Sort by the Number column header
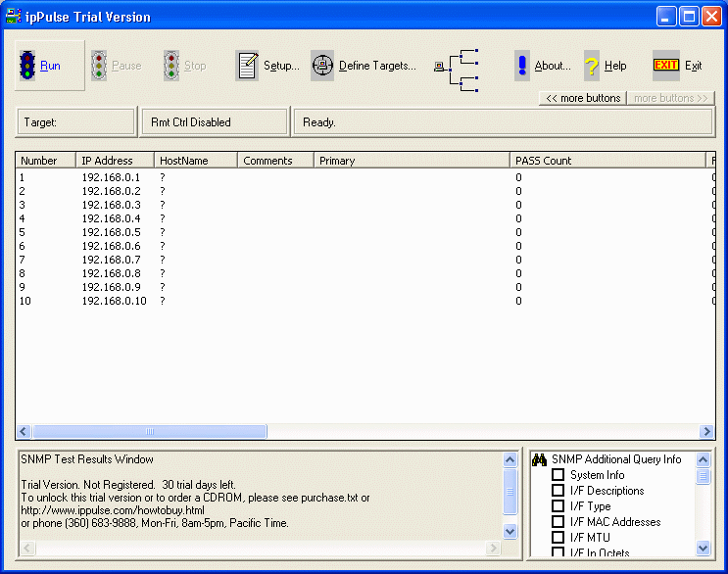The height and width of the screenshot is (574, 728). (x=45, y=161)
